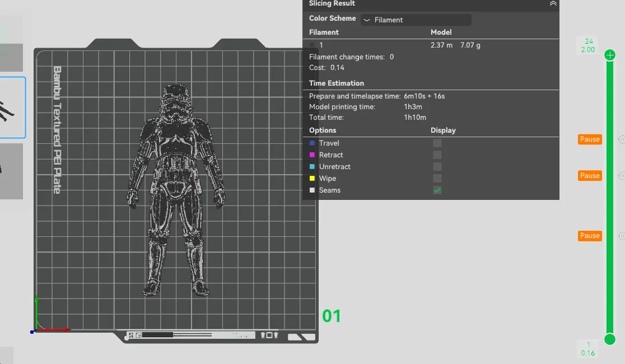This screenshot has width=625, height=364.
Task: Click the Slicing Result title
Action: click(x=332, y=3)
